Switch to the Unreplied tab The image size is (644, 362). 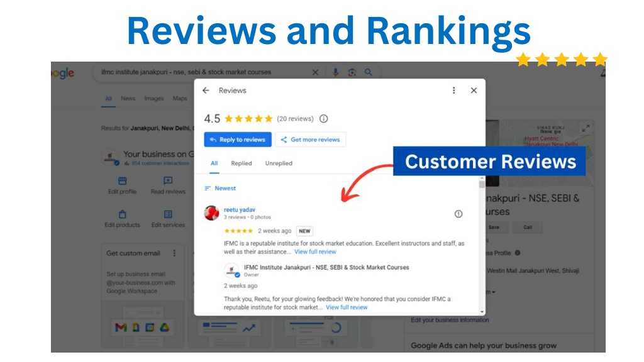coord(279,163)
